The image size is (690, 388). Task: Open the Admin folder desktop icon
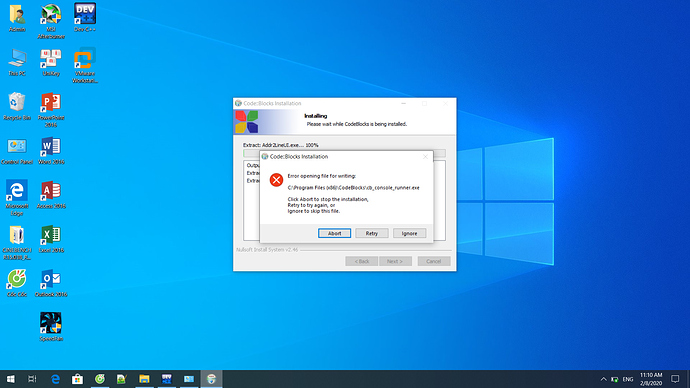pyautogui.click(x=17, y=18)
